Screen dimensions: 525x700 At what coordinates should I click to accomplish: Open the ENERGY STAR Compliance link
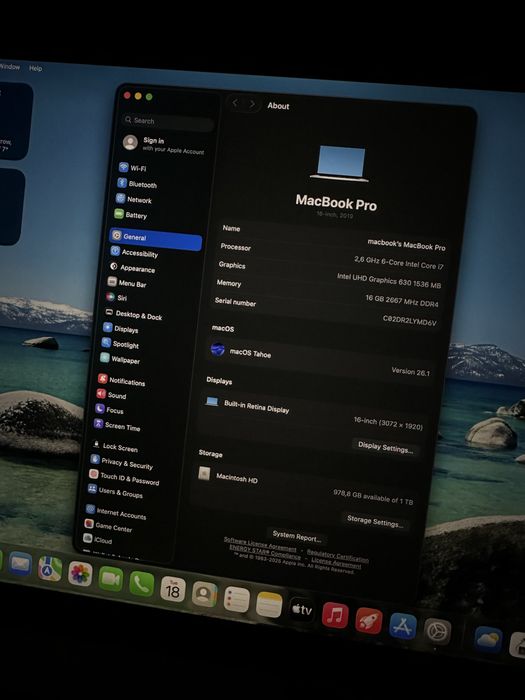pyautogui.click(x=265, y=551)
